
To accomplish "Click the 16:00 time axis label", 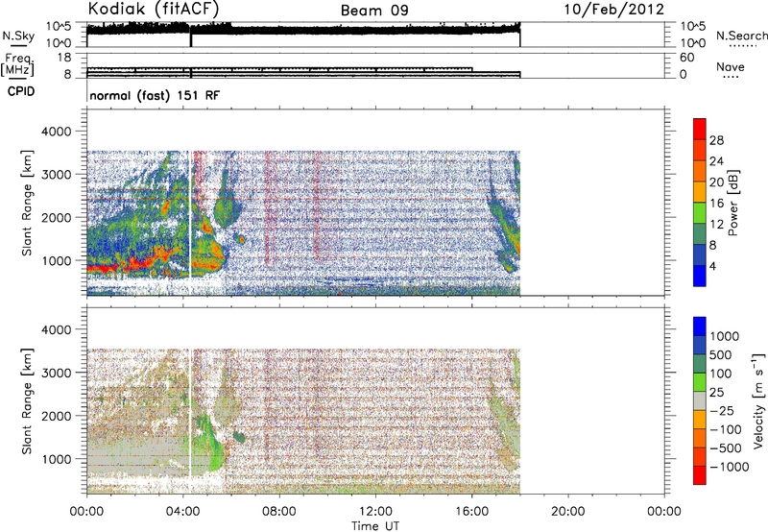I will tap(471, 512).
